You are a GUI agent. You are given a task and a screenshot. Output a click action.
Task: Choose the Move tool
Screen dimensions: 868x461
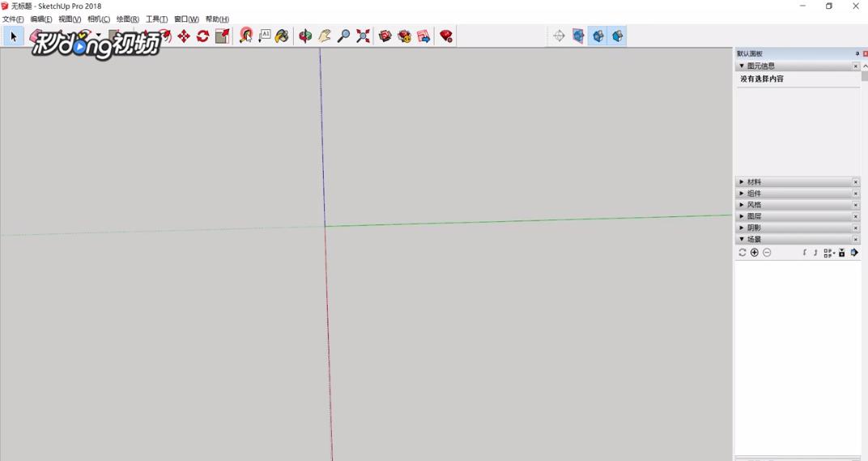[184, 36]
